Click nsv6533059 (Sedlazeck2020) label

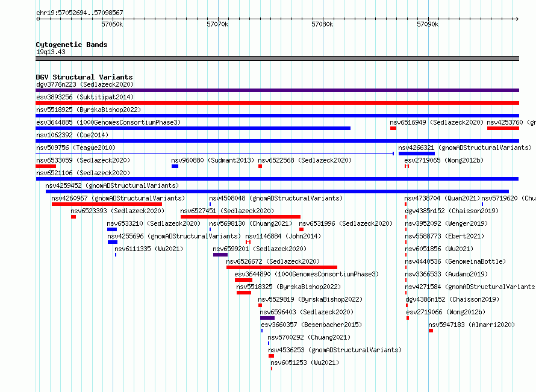[83, 160]
